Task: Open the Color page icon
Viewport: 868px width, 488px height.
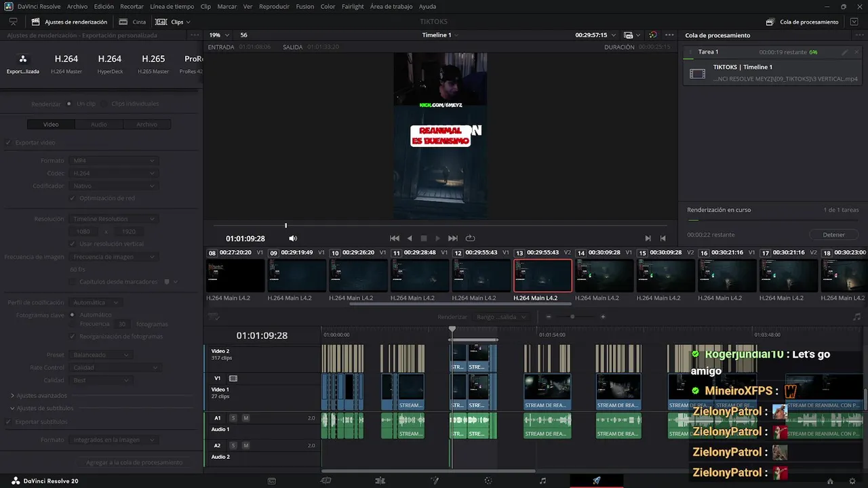Action: pyautogui.click(x=488, y=481)
